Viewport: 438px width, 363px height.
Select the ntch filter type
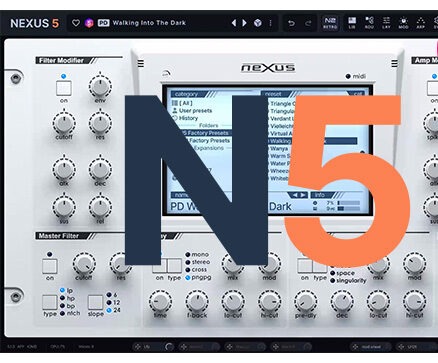70,313
